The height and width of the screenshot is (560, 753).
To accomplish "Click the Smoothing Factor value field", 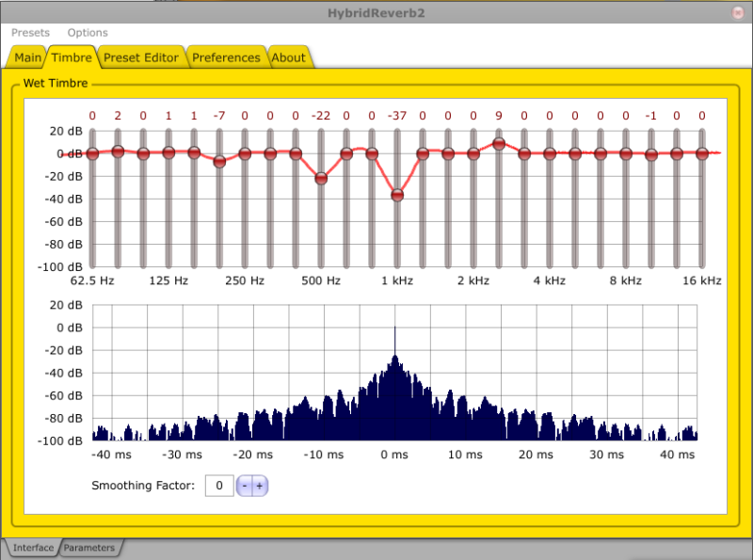I will pyautogui.click(x=218, y=486).
